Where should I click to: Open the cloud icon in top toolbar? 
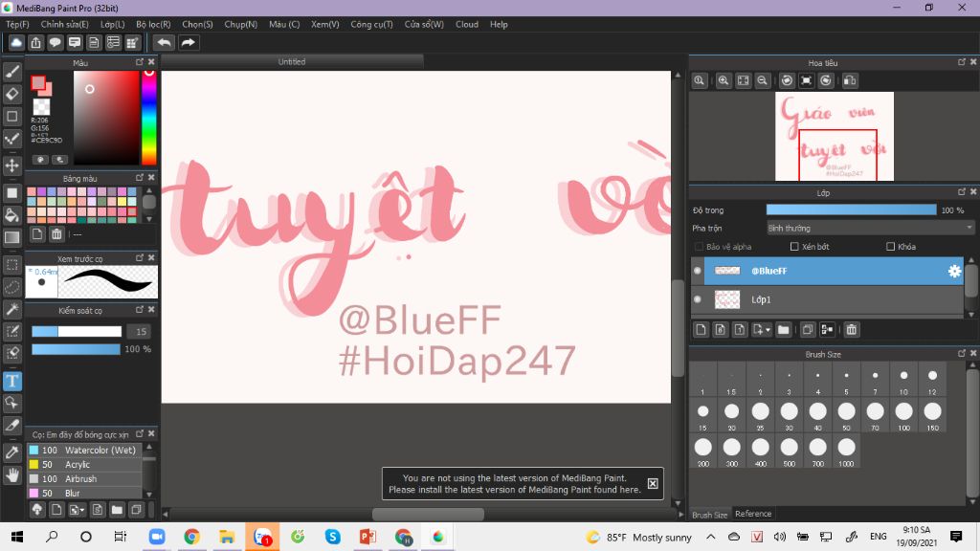tap(16, 42)
